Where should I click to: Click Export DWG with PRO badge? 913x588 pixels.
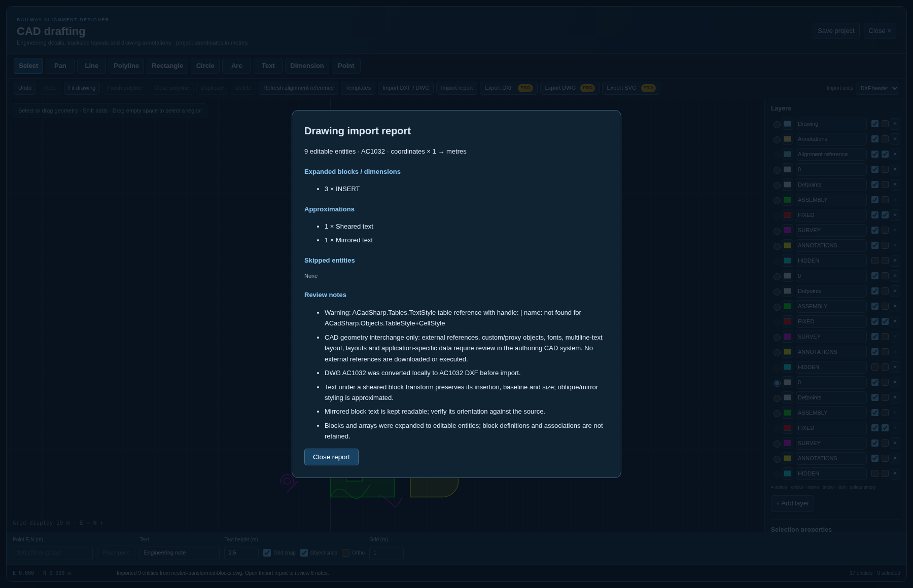tap(570, 88)
